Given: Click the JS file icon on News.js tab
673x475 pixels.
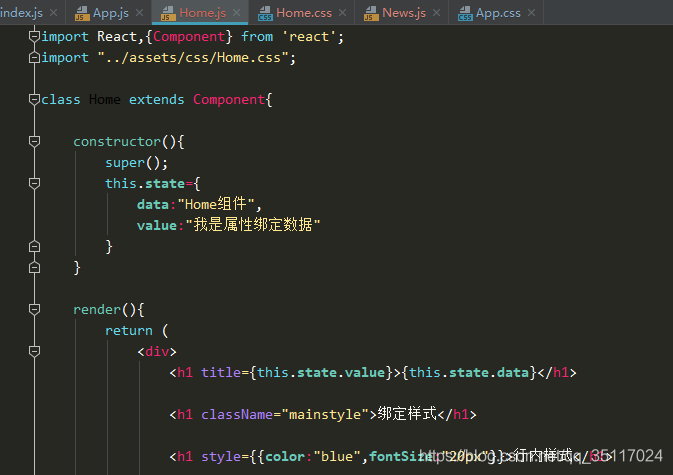Looking at the screenshot, I should tap(371, 13).
